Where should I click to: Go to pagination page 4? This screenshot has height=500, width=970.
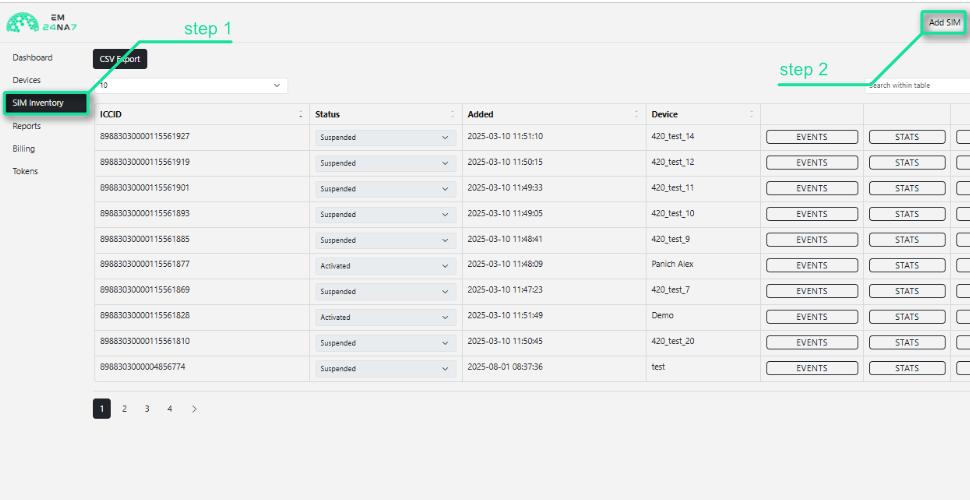click(170, 409)
